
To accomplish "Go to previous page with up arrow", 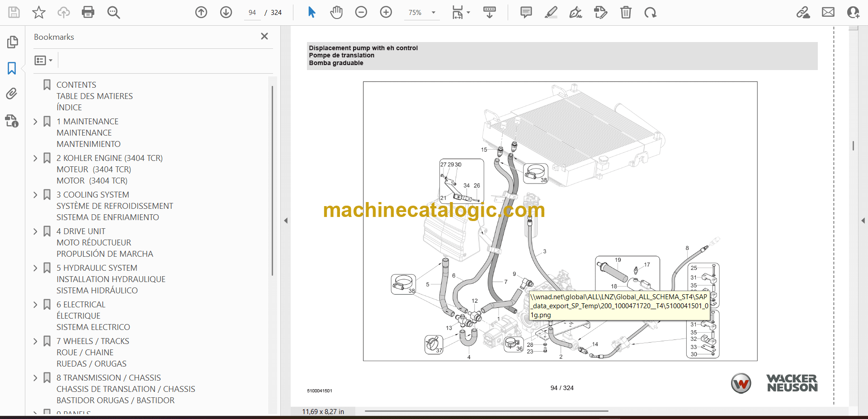I will pyautogui.click(x=201, y=12).
